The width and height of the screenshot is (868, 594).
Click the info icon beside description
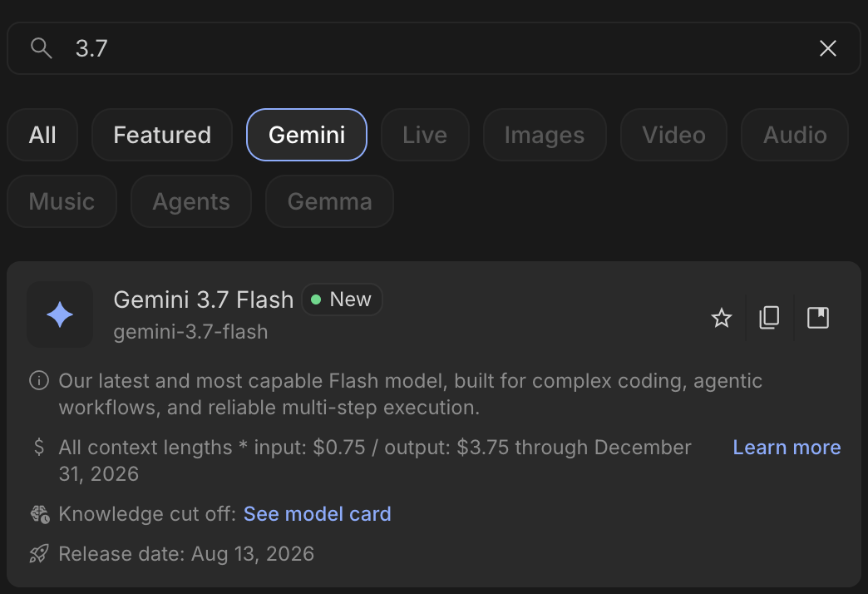tap(39, 381)
